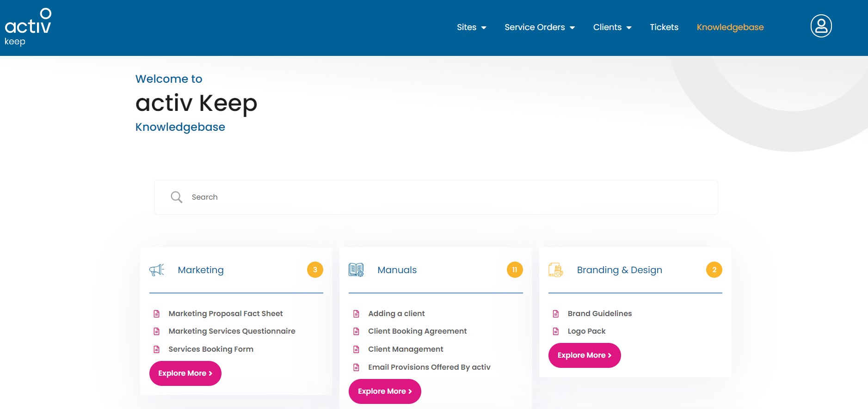Open Client Management article
The height and width of the screenshot is (409, 868).
(406, 349)
